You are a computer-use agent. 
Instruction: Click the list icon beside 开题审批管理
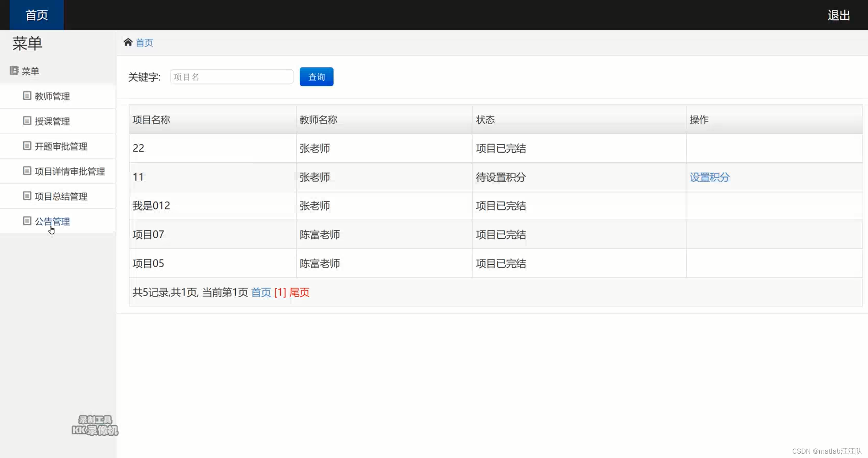pyautogui.click(x=27, y=146)
